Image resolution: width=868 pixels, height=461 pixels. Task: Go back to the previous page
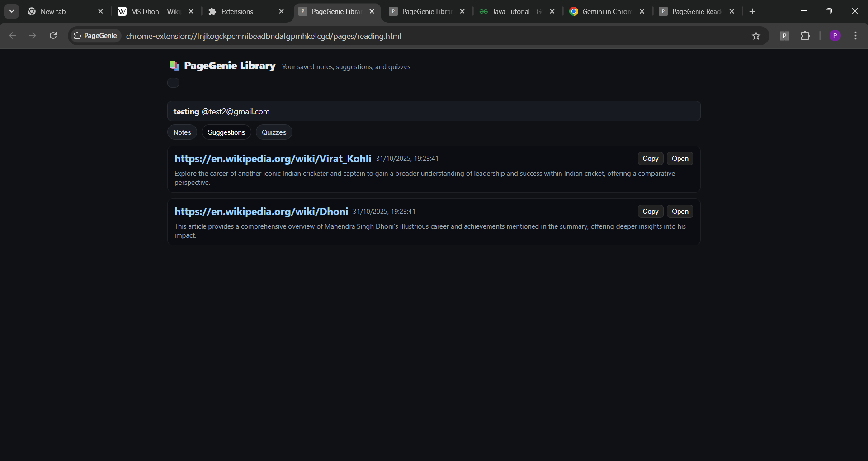coord(13,36)
